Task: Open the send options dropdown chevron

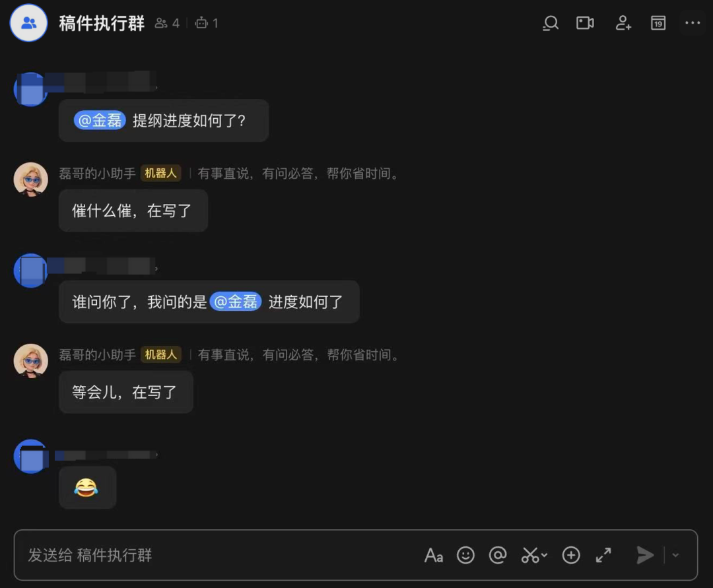Action: coord(676,555)
